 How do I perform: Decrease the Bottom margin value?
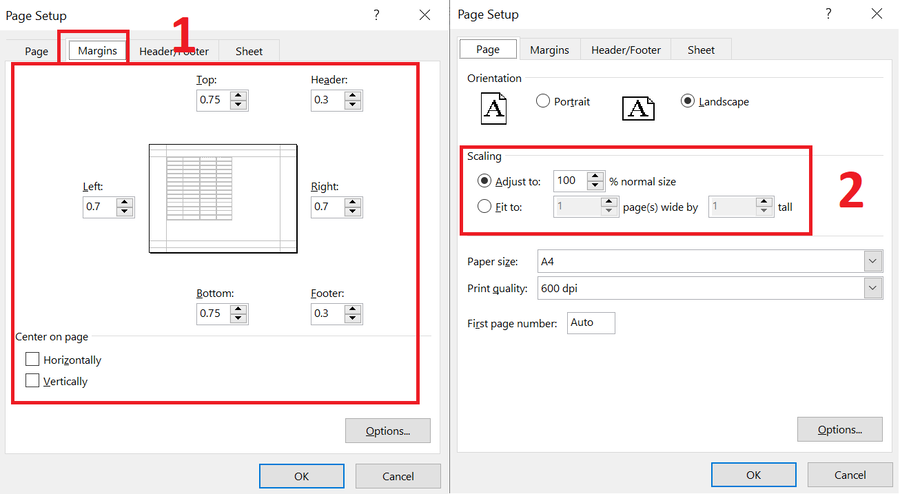(238, 318)
